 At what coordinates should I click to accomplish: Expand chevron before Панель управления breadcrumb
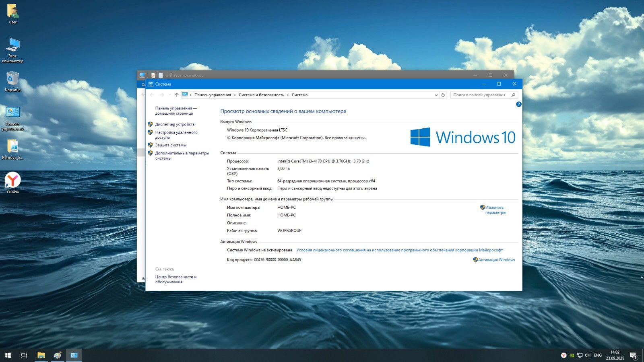pyautogui.click(x=191, y=95)
